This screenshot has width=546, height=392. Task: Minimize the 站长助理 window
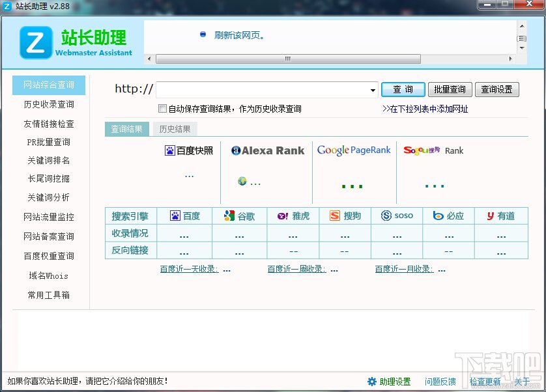coord(487,5)
